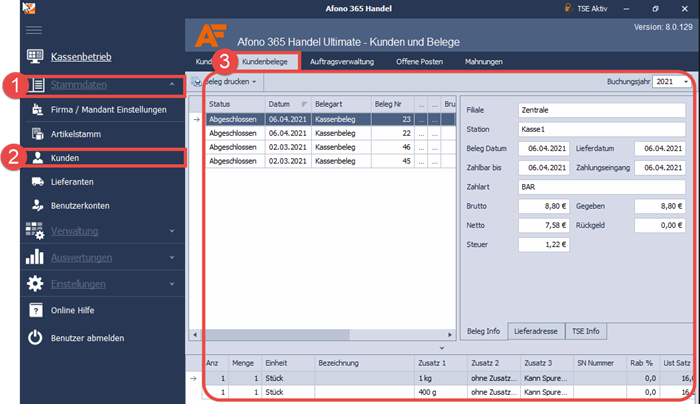Open the hamburger menu icon
Viewport: 700px width, 404px height.
(34, 30)
